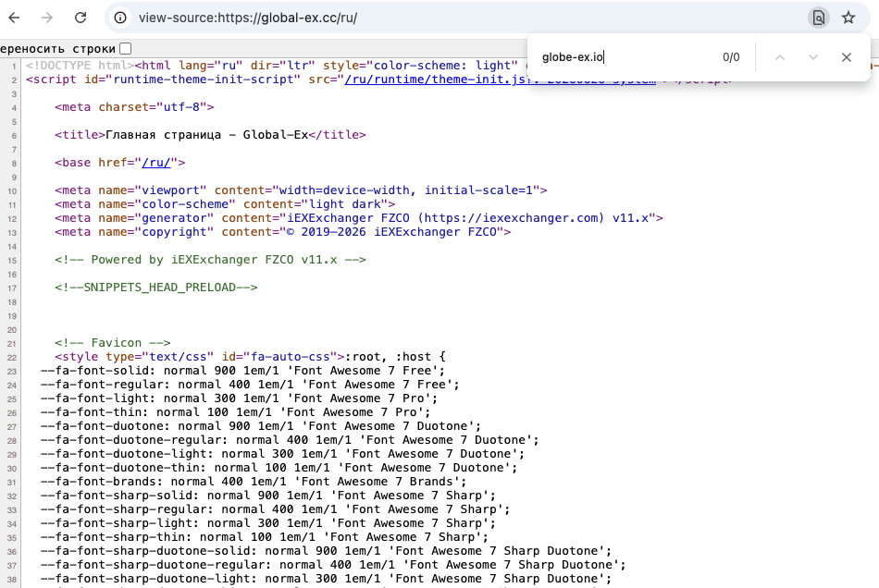The width and height of the screenshot is (879, 588).
Task: Click the --fa-font-light declaration
Action: coord(239,398)
